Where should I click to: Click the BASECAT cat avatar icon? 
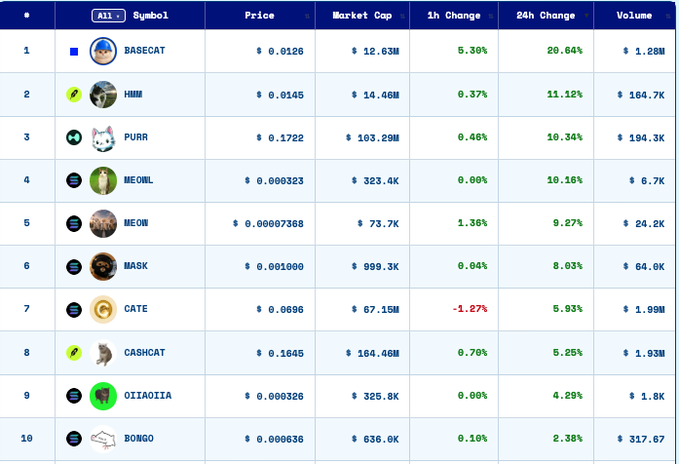click(103, 51)
